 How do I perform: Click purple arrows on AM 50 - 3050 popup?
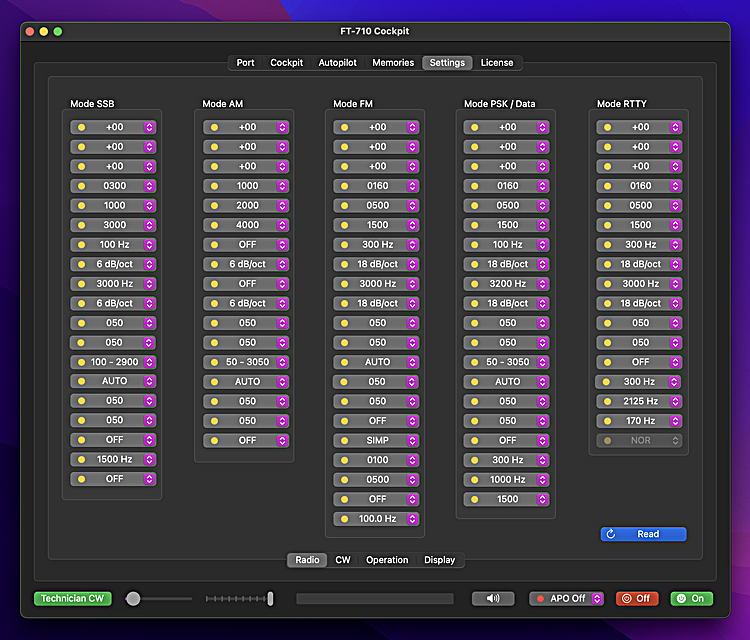(282, 362)
